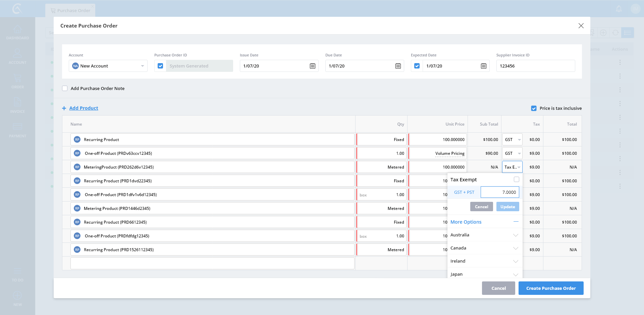This screenshot has height=315, width=644.
Task: Expand the Australia tax options
Action: click(x=516, y=235)
